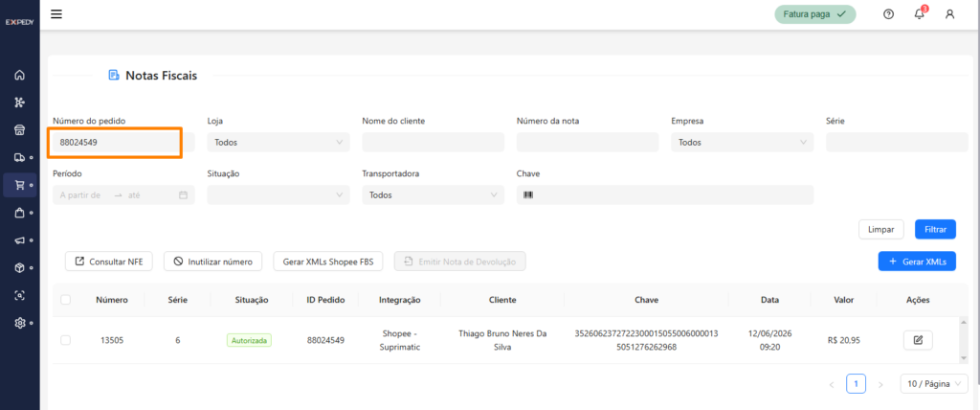
Task: Click Inutilizar número button
Action: [x=212, y=262]
